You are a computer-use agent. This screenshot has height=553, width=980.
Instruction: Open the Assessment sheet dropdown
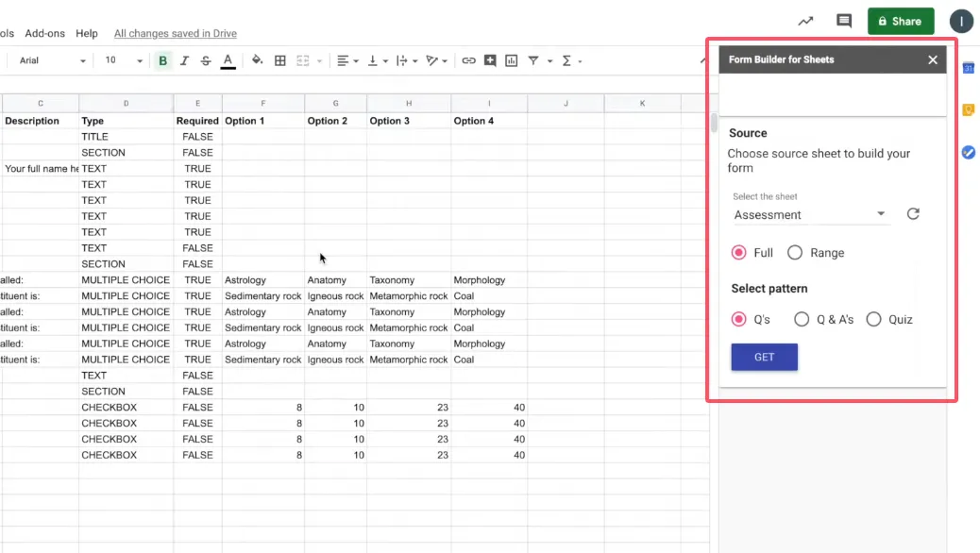coord(811,215)
